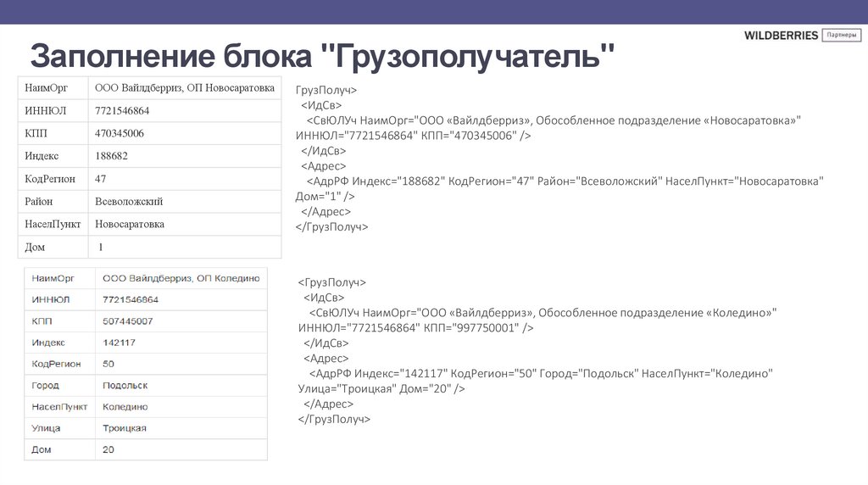Image resolution: width=868 pixels, height=485 pixels.
Task: Select table value 470345006 in КПП row
Action: click(x=119, y=133)
